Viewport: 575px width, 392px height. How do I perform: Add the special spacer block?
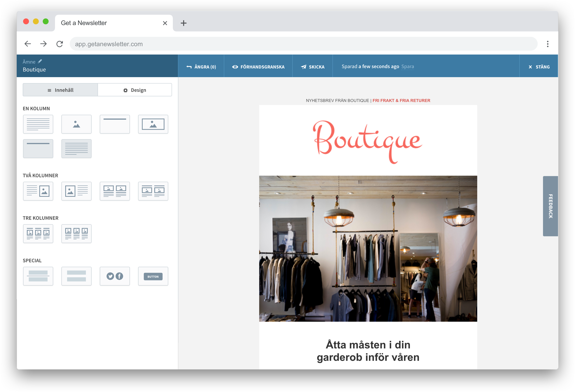pos(76,276)
